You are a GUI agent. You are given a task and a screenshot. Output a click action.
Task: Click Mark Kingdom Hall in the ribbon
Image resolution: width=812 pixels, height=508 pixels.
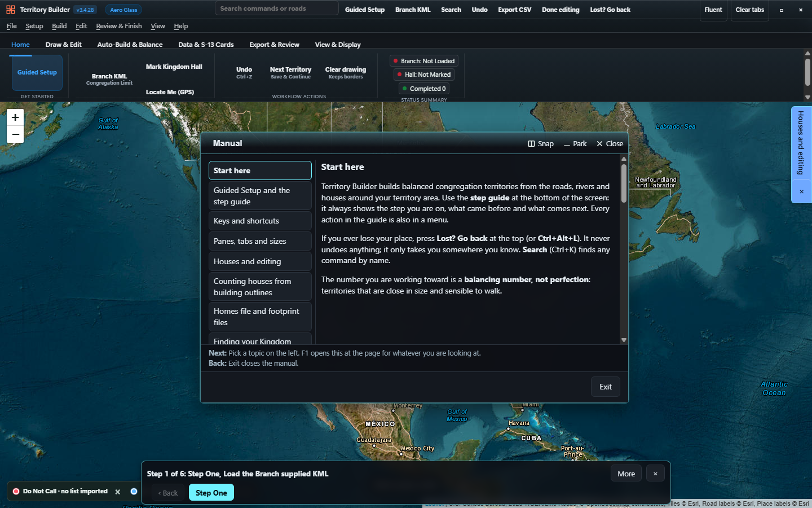click(174, 67)
